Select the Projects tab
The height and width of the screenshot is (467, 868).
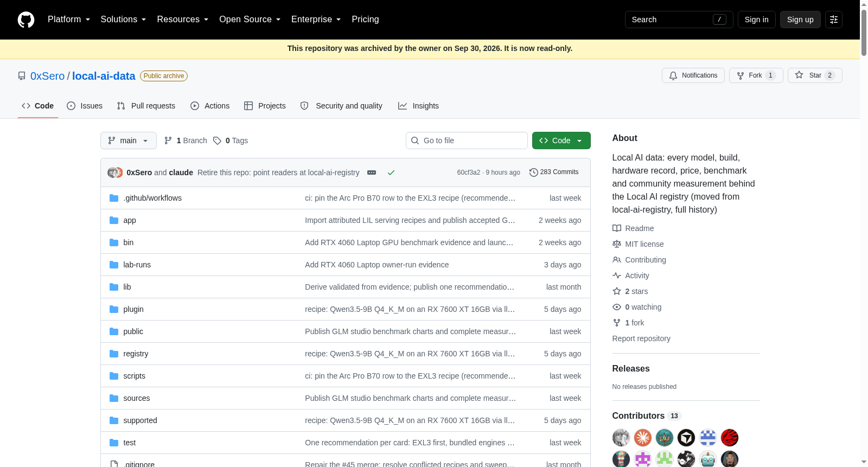[x=265, y=106]
